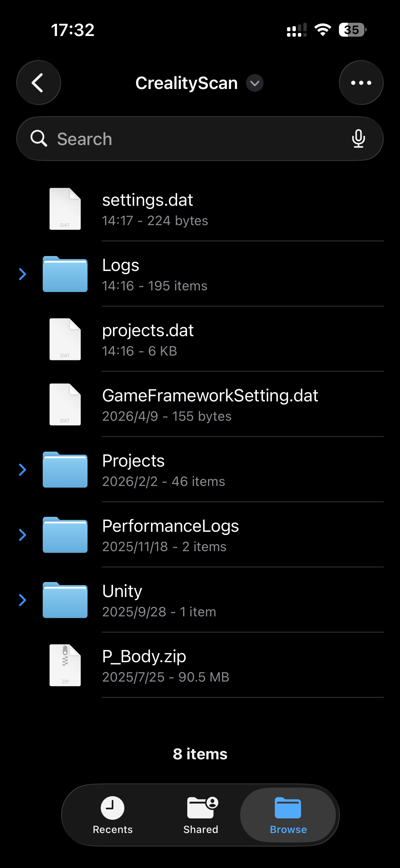The image size is (400, 868).
Task: Open the PerformanceLogs folder name
Action: [x=170, y=526]
